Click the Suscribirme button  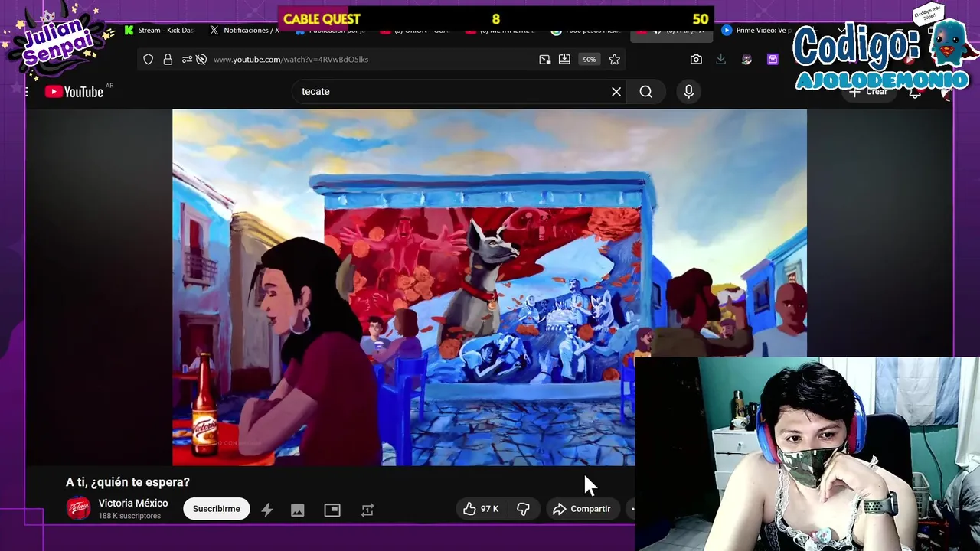[217, 509]
